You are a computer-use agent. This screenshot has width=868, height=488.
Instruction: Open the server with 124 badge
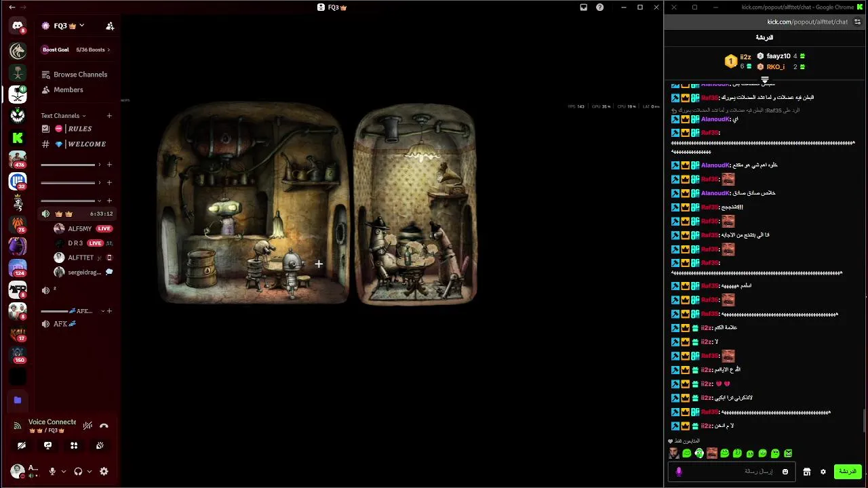click(x=18, y=268)
